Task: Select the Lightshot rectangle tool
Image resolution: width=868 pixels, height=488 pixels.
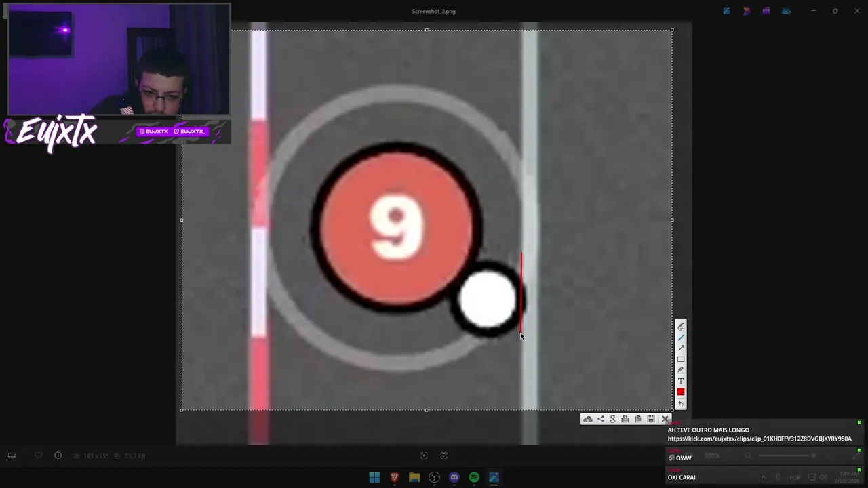Action: coord(681,359)
